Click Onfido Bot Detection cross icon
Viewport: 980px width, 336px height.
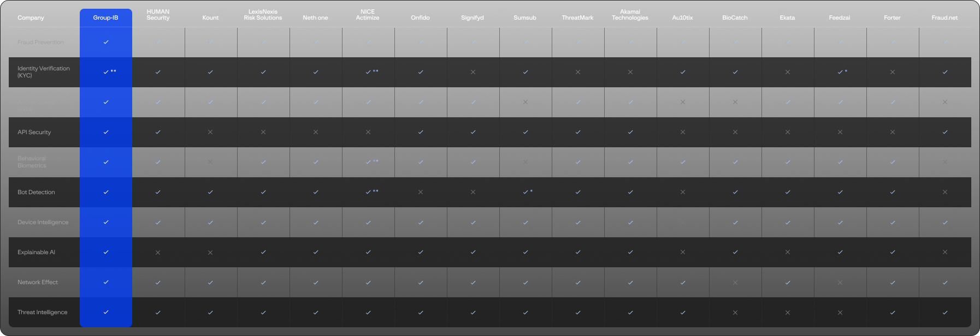pos(421,192)
